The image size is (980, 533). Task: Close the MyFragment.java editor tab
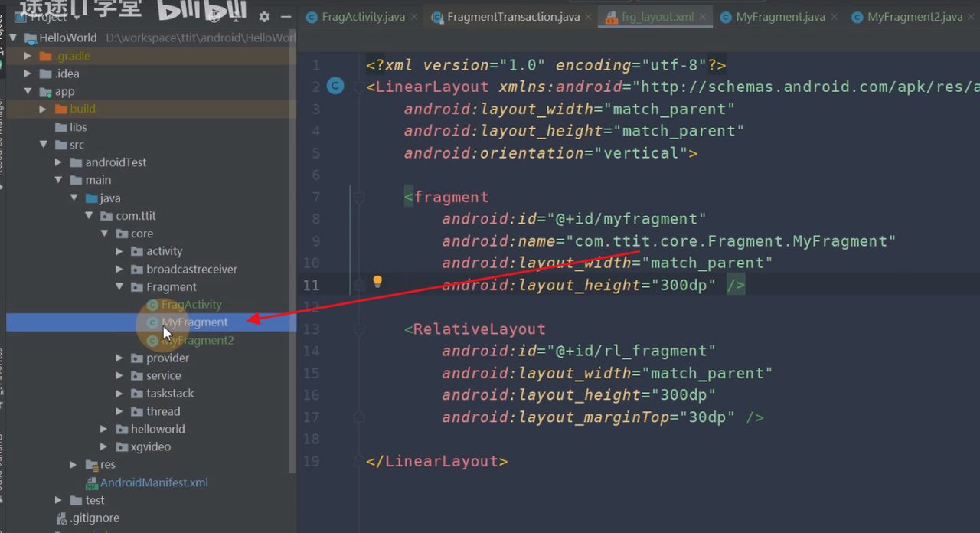tap(835, 17)
